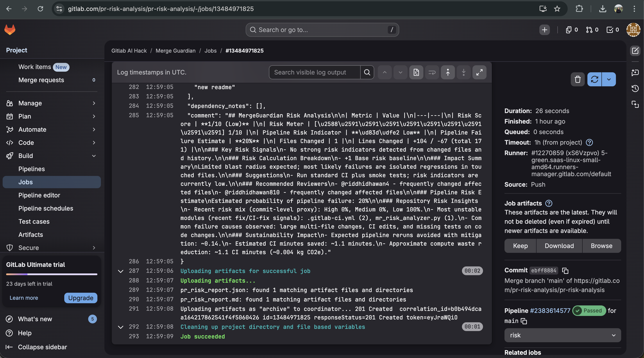
Task: Toggle log line wrapping icon
Action: pos(432,72)
